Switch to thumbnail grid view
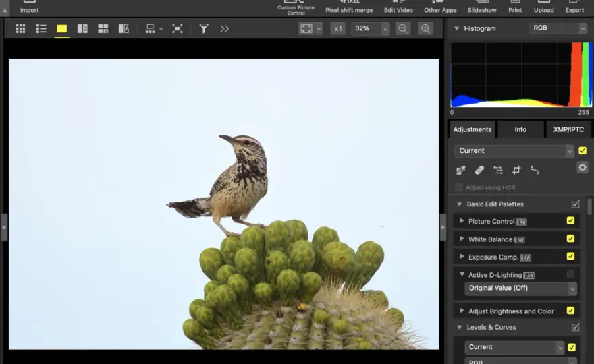Viewport: 594px width, 364px height. (20, 29)
